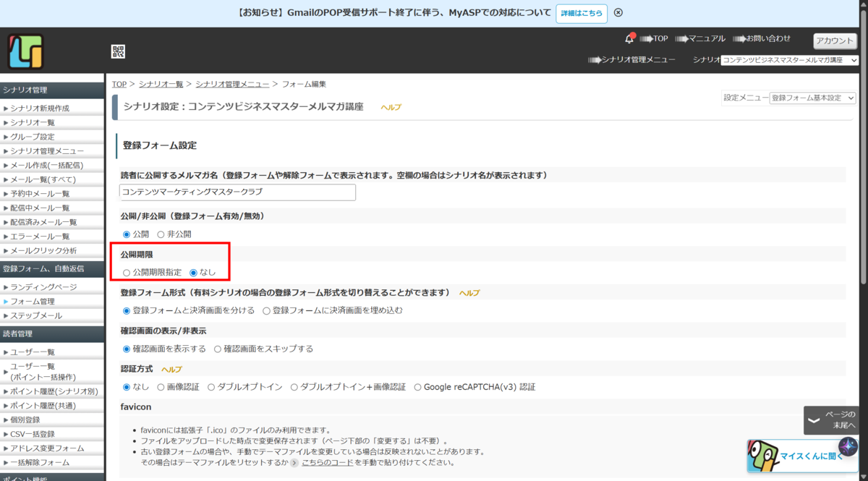Click the purple sparkle icon above マイスくんに聞く
Viewport: 868px width, 481px height.
(x=848, y=446)
